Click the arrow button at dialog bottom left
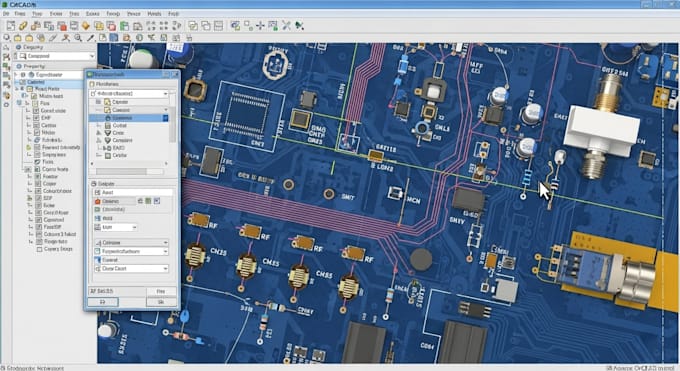Viewport: 680px width, 371px height. click(103, 302)
